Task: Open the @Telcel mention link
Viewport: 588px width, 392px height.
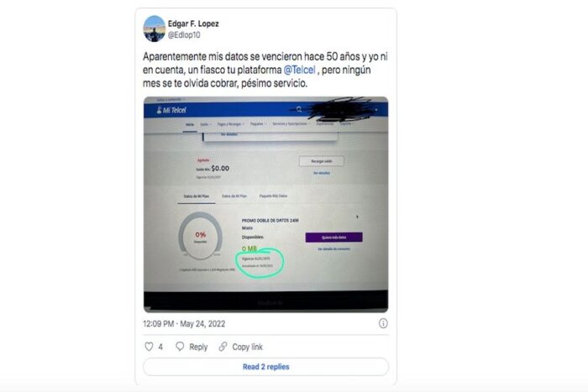Action: (300, 70)
